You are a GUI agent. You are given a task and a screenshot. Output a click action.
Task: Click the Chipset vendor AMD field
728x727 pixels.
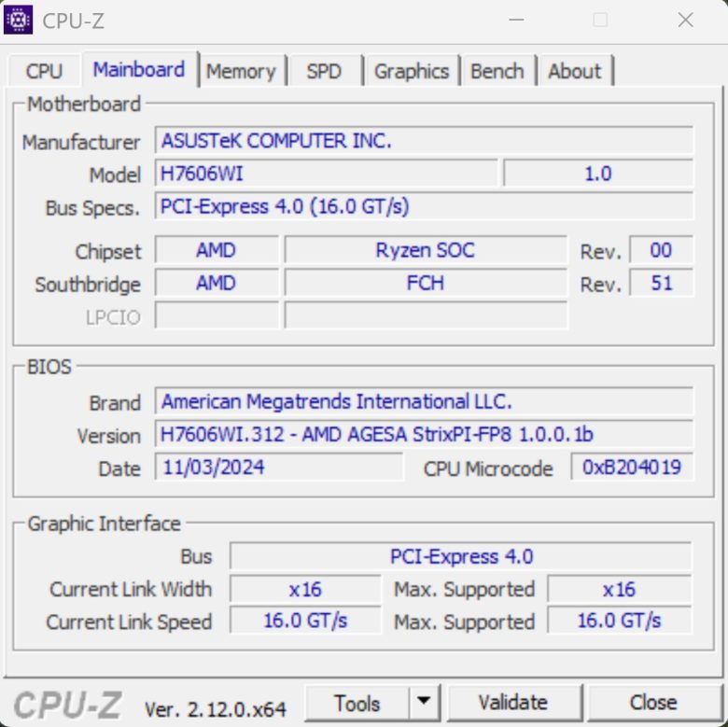coord(217,250)
